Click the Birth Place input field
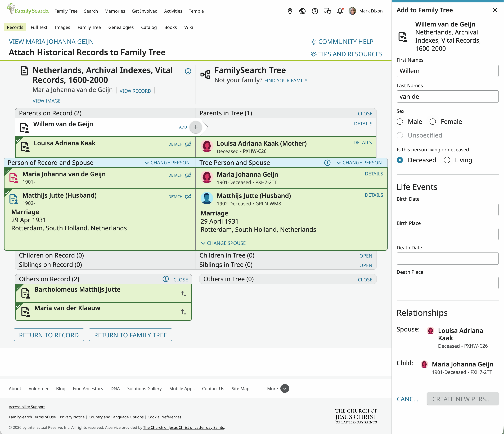Image resolution: width=504 pixels, height=434 pixels. [x=447, y=234]
